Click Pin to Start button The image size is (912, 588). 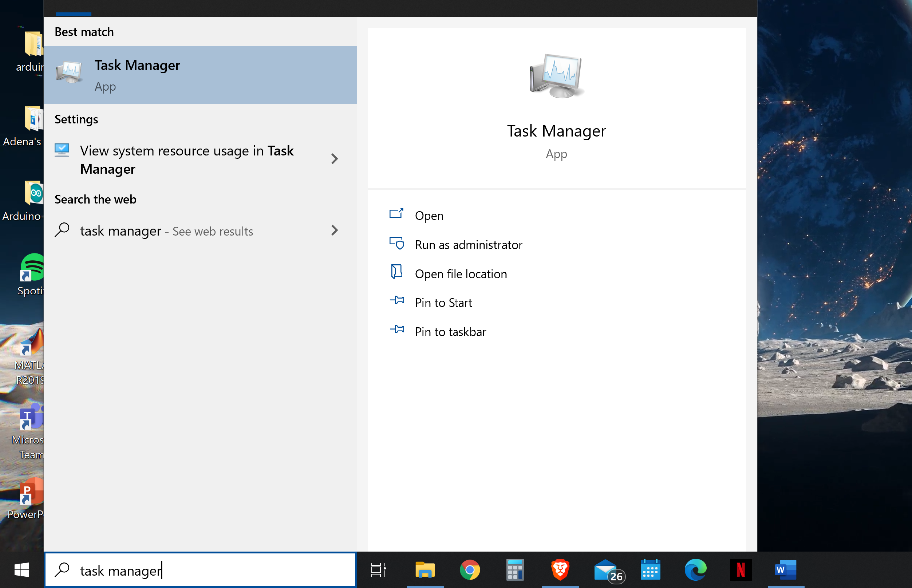pyautogui.click(x=444, y=302)
